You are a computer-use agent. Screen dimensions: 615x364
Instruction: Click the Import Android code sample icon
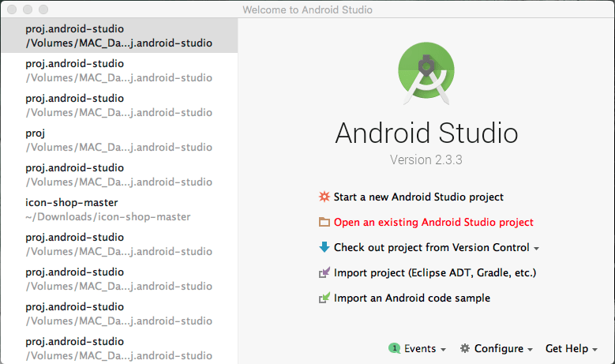[324, 298]
